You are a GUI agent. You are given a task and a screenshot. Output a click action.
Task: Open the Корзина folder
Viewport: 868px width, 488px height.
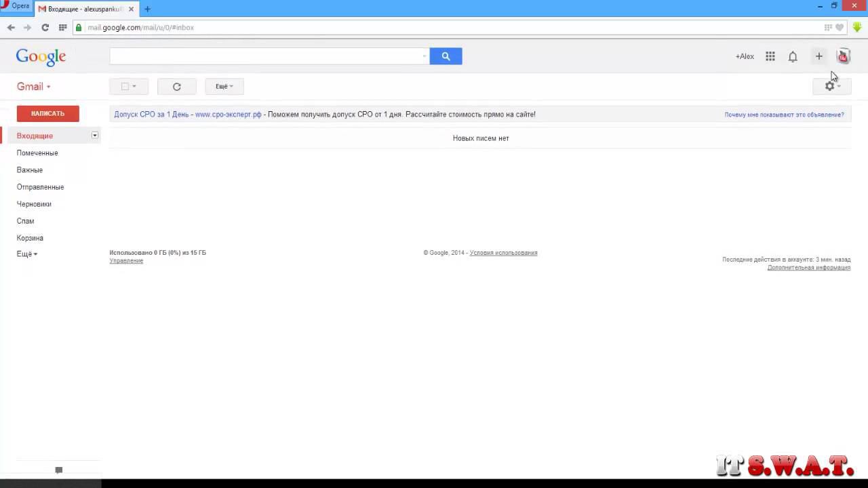30,238
